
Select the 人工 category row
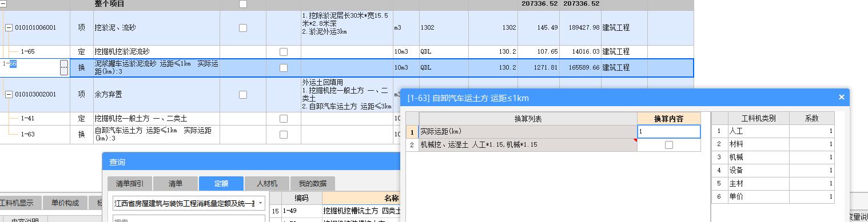[758, 131]
